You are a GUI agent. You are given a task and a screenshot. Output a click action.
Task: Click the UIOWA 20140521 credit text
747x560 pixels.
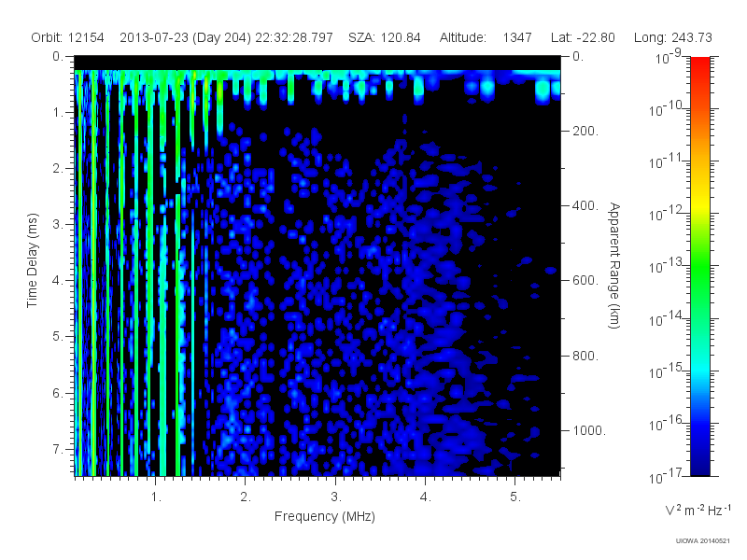coord(703,541)
